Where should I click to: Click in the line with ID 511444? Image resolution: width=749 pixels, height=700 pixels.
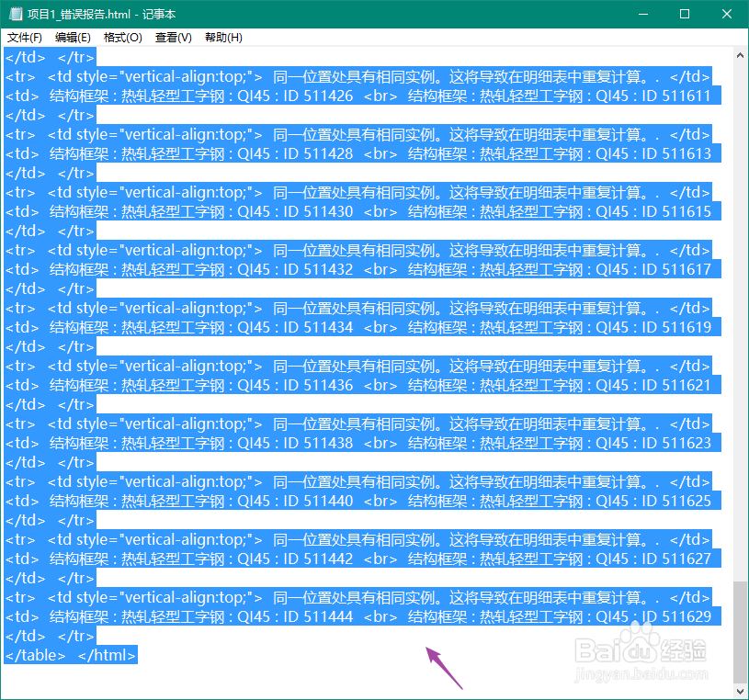pyautogui.click(x=363, y=617)
